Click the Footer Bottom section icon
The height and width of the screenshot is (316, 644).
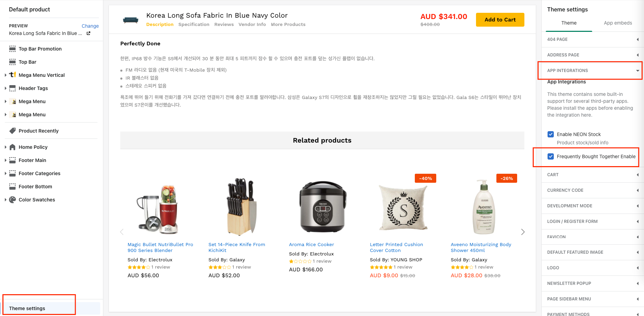pos(12,187)
